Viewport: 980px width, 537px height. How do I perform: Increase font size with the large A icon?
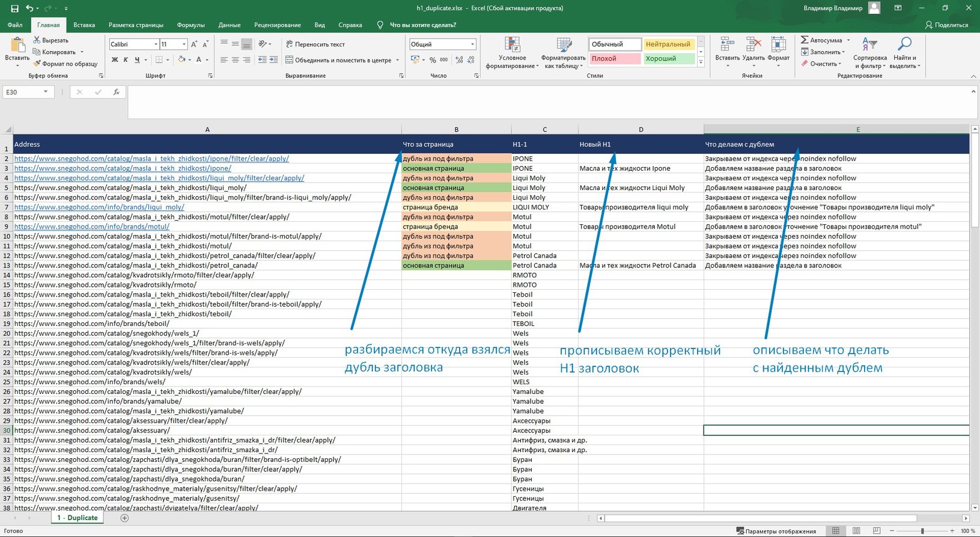pyautogui.click(x=193, y=44)
